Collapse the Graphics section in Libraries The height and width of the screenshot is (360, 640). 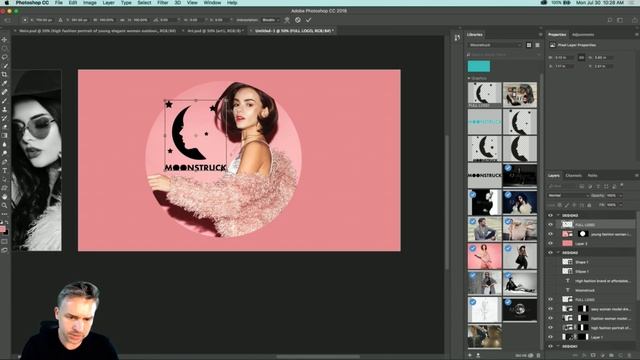(x=469, y=78)
